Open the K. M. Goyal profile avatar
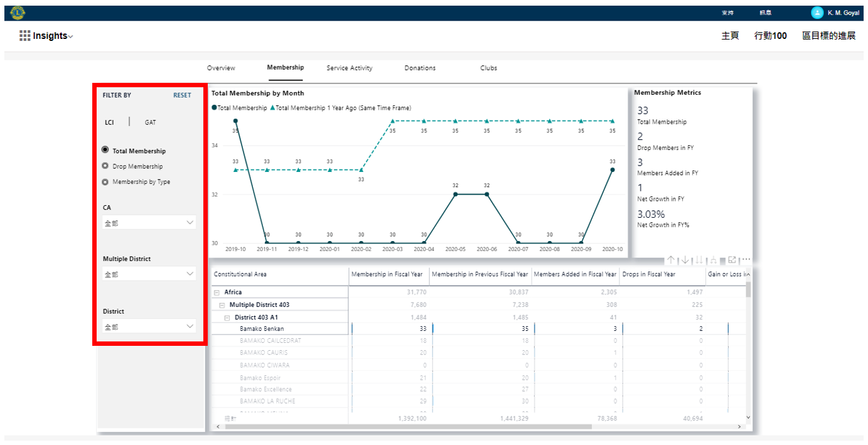 click(817, 13)
